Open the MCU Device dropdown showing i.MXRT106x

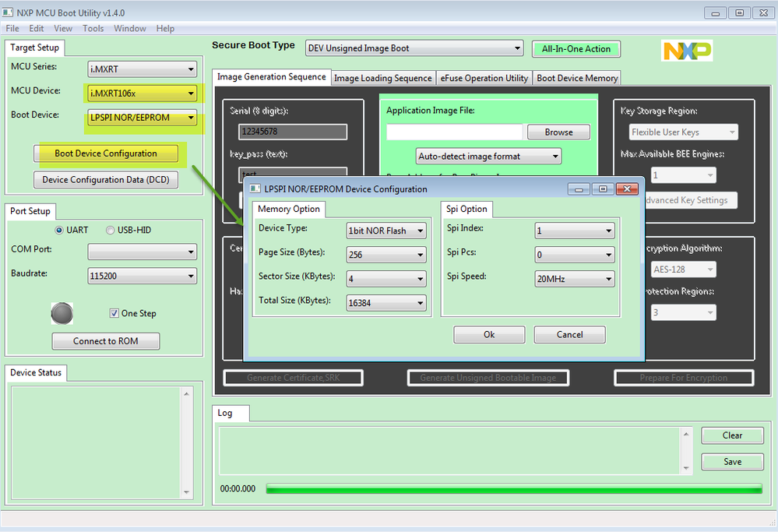click(142, 93)
